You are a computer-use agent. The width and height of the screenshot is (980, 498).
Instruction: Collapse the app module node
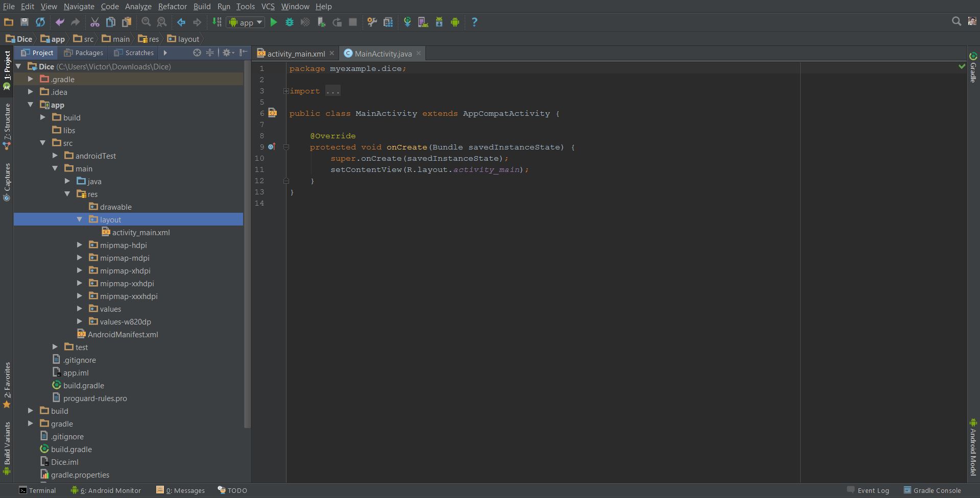click(31, 105)
